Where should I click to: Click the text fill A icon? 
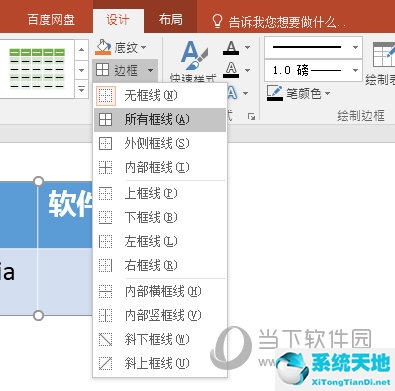pos(231,48)
